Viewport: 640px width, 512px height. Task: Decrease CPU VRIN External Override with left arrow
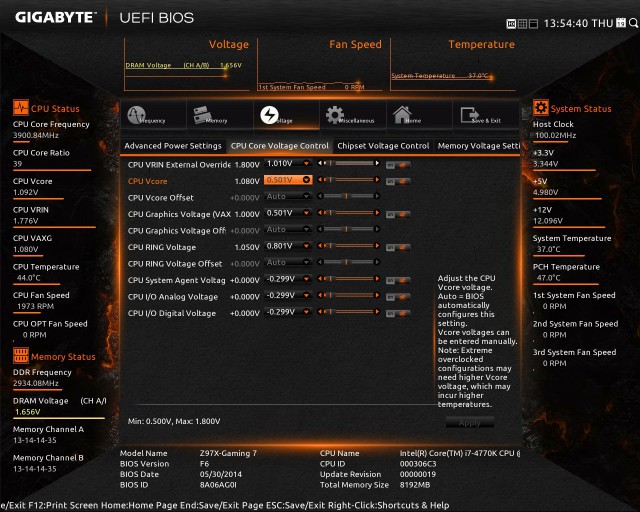[x=320, y=163]
